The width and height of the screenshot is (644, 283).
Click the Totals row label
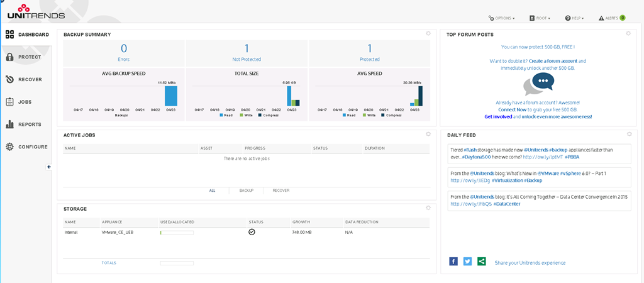click(109, 263)
